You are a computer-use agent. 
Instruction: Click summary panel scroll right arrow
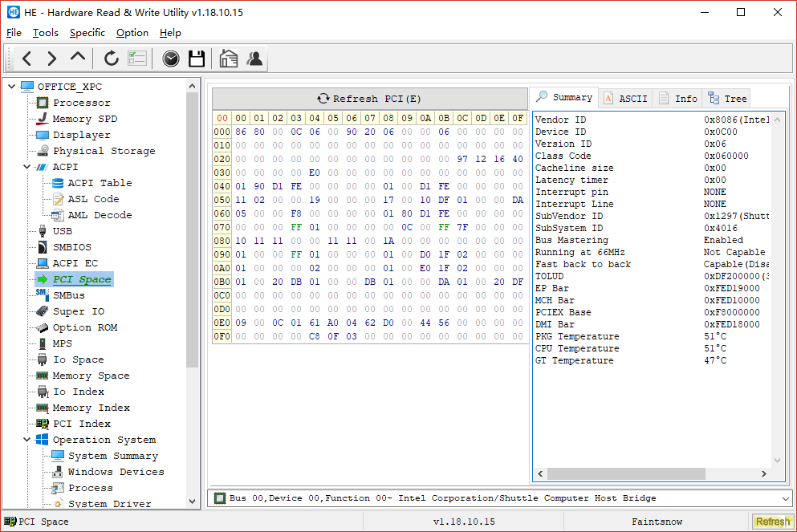763,473
